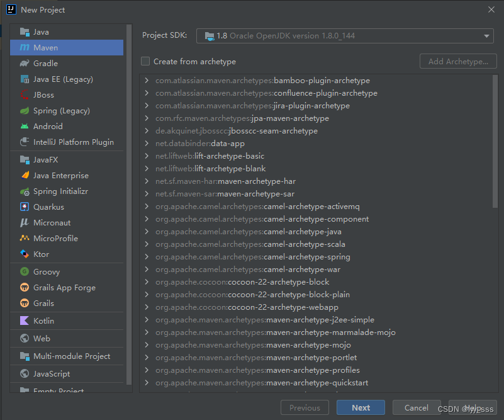Select camel-archetype-war row text

[x=248, y=269]
